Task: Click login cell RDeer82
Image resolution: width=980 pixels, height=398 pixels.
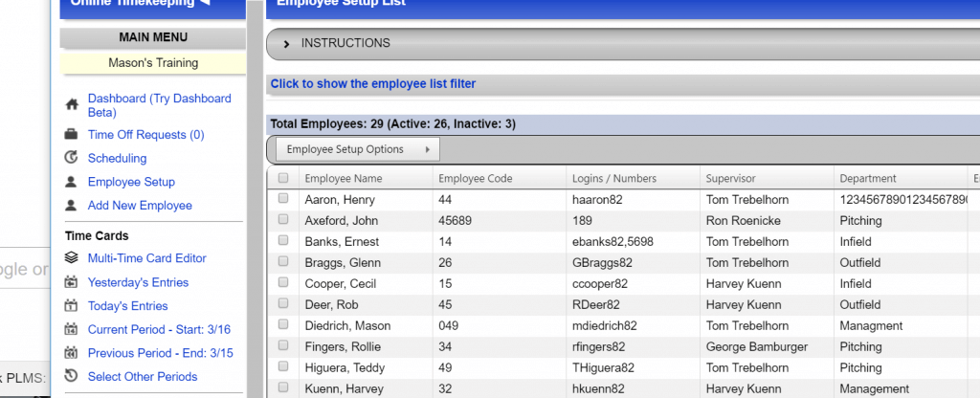Action: (595, 305)
